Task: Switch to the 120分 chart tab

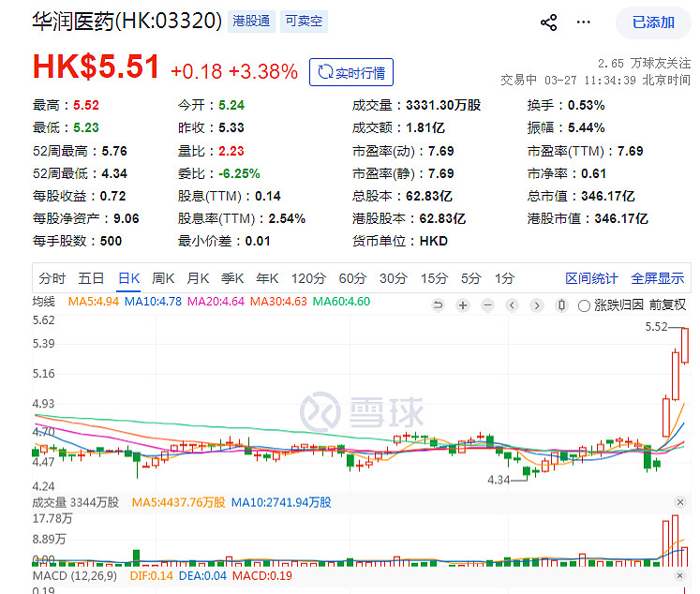Action: tap(308, 278)
